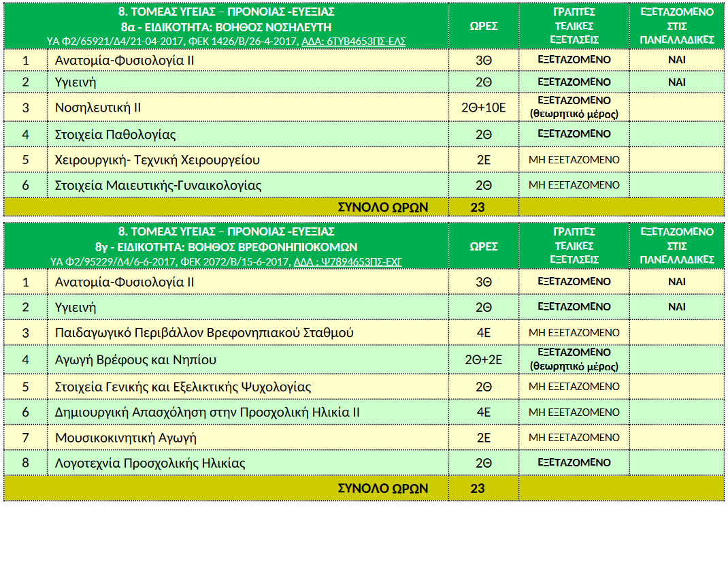Click the ΒΟΗΘΟΣ ΒΡΕΦΟΝΗΠΙΟΚΟΜΩΝ specialty heading
The width and height of the screenshot is (728, 565).
tap(227, 246)
